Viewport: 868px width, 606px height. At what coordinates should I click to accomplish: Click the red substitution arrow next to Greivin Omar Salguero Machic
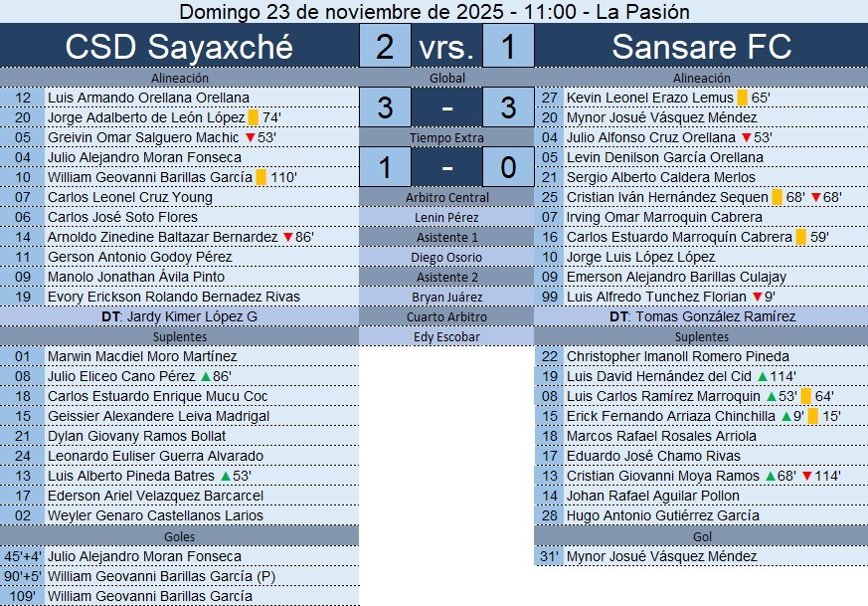(251, 137)
